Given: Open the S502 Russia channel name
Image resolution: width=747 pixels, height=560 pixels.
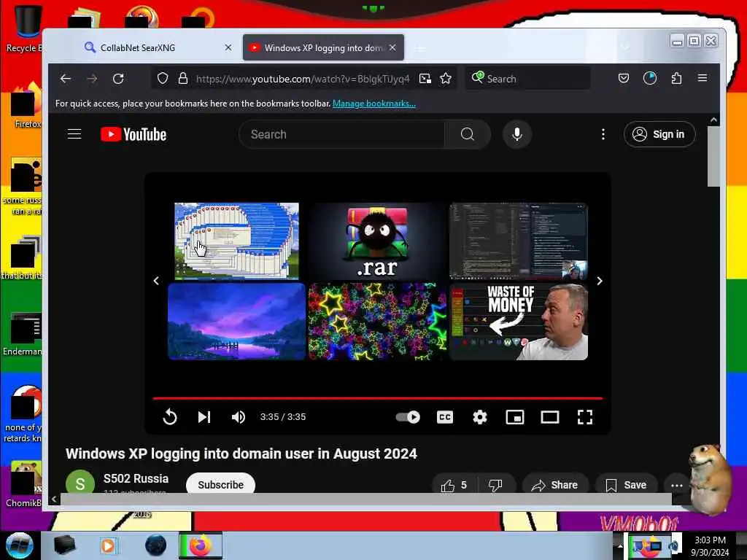Looking at the screenshot, I should point(136,478).
